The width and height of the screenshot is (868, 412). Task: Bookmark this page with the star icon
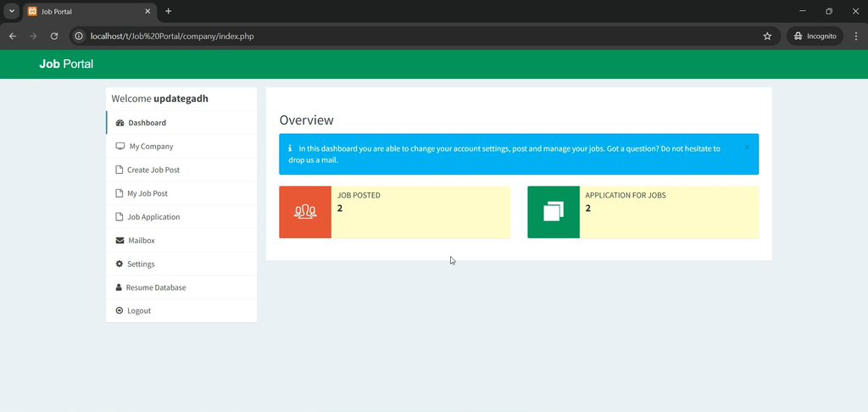[x=767, y=36]
